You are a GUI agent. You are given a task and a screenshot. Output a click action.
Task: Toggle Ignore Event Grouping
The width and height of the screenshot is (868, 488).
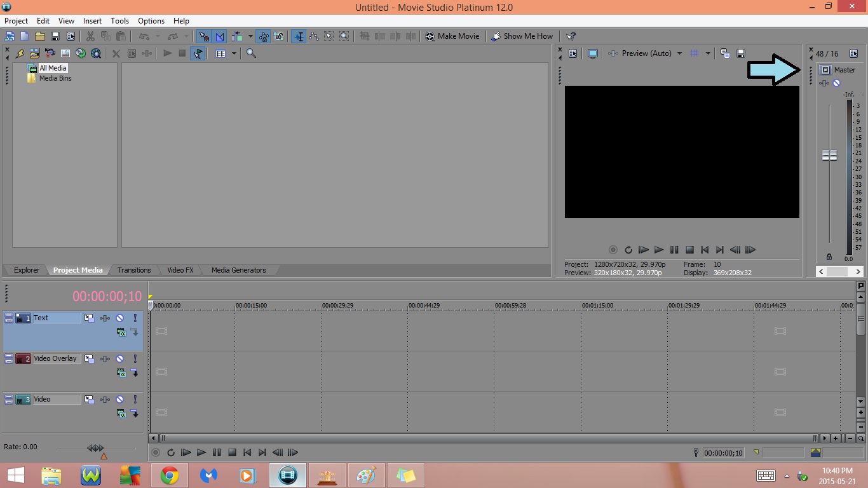tap(279, 36)
